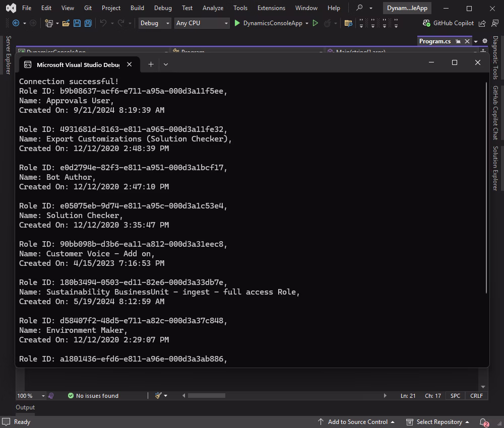Open the Git menu

88,8
